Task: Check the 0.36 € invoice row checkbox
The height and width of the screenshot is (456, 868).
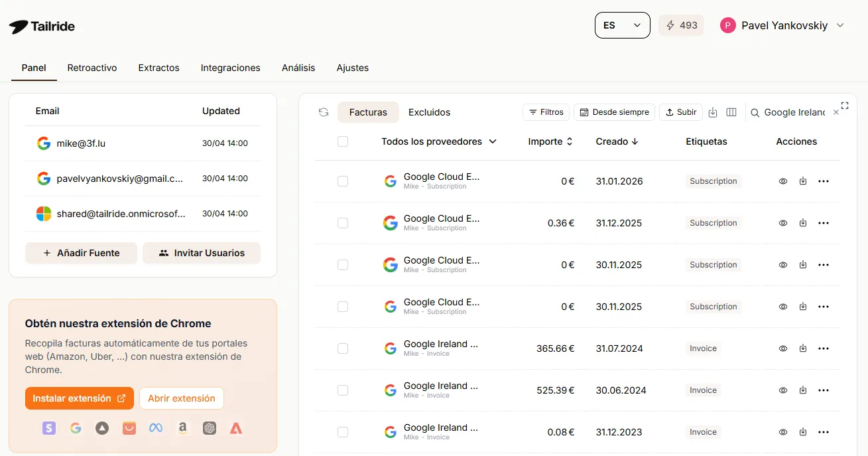Action: (x=343, y=223)
